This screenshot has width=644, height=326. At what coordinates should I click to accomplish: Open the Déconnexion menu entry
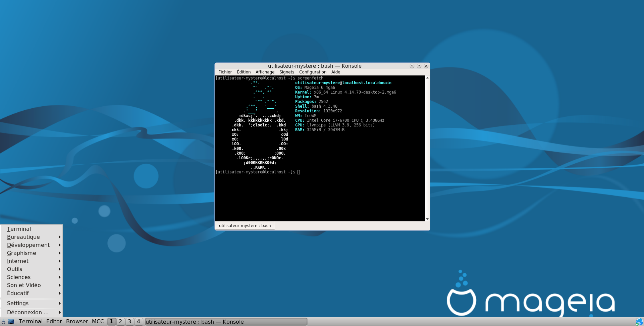32,312
